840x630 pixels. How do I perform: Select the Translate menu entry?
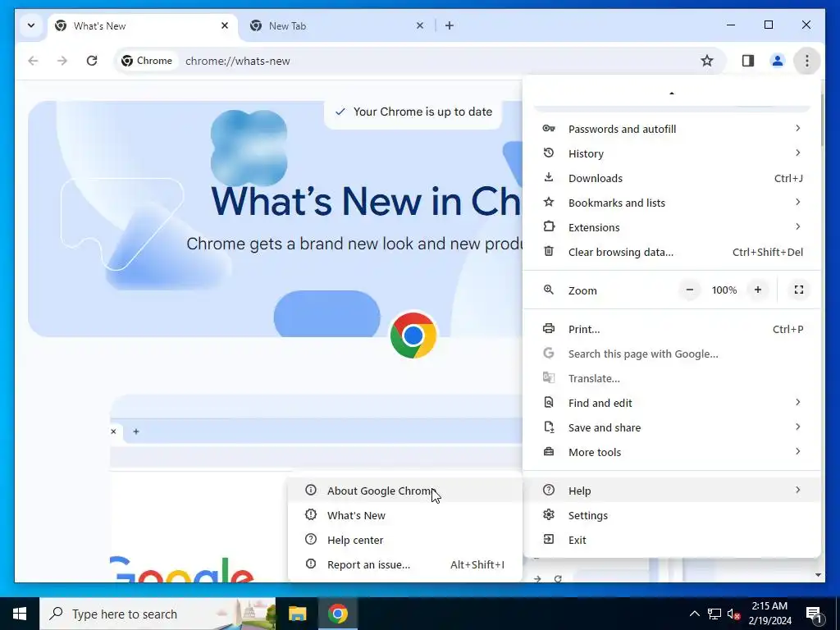[x=671, y=378]
